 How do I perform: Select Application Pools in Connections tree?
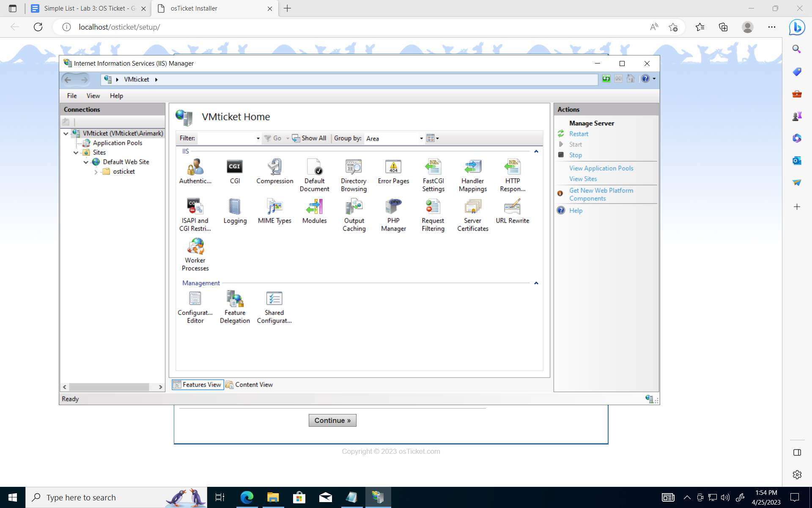pos(117,143)
